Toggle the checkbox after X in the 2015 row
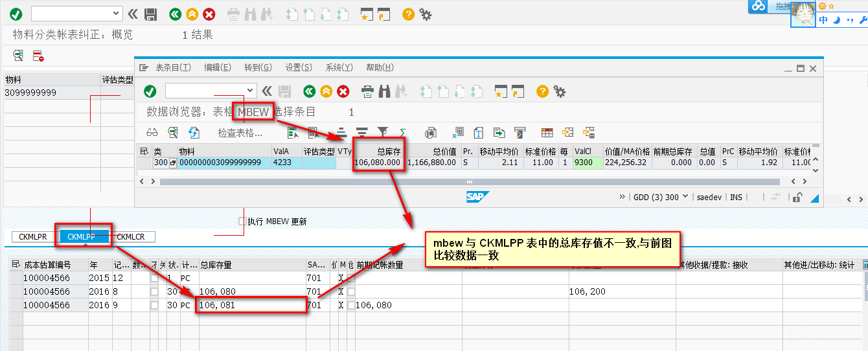Image resolution: width=868 pixels, height=351 pixels. coord(351,278)
